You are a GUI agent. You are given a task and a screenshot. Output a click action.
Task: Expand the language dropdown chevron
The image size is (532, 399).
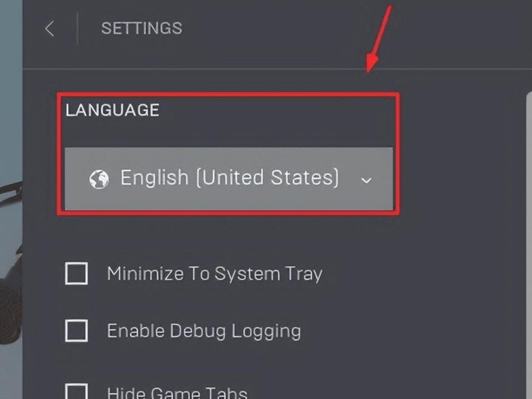366,180
